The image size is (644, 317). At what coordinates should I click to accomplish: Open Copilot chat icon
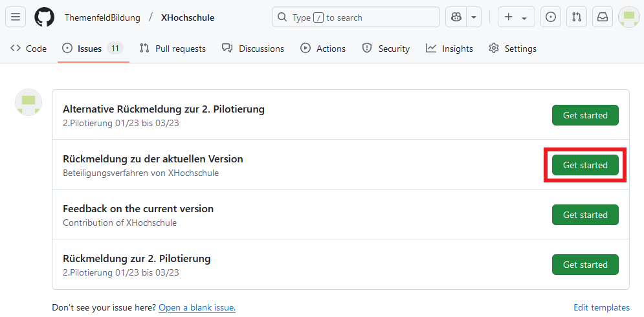(456, 17)
